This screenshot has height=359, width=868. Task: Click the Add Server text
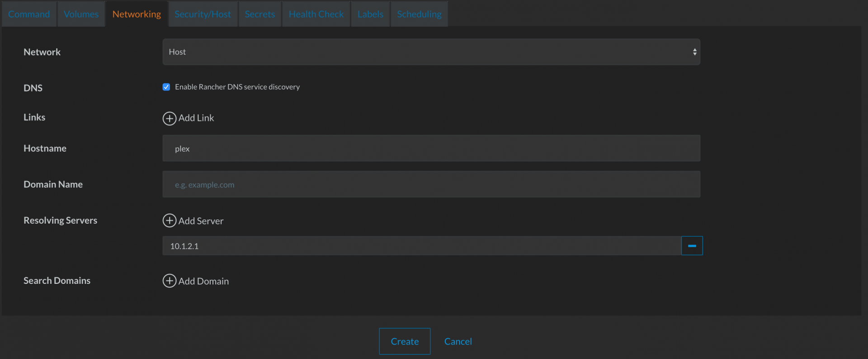pyautogui.click(x=201, y=221)
